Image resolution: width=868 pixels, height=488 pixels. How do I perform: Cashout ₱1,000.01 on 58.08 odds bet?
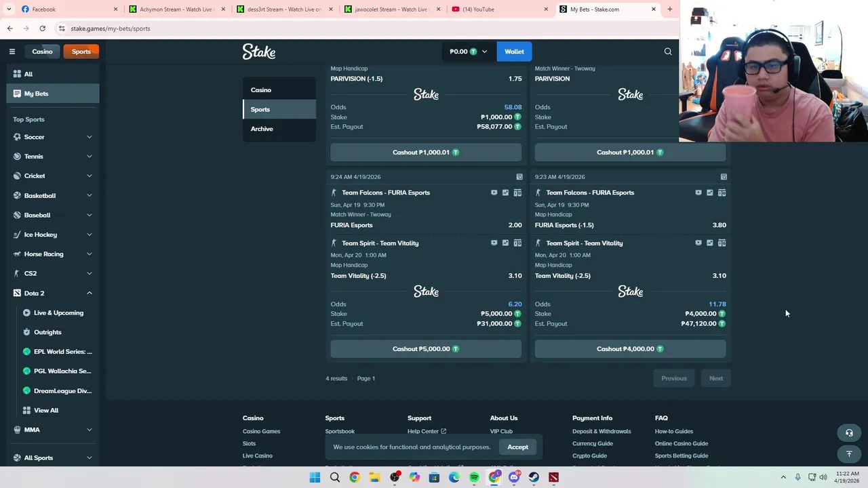tap(426, 152)
